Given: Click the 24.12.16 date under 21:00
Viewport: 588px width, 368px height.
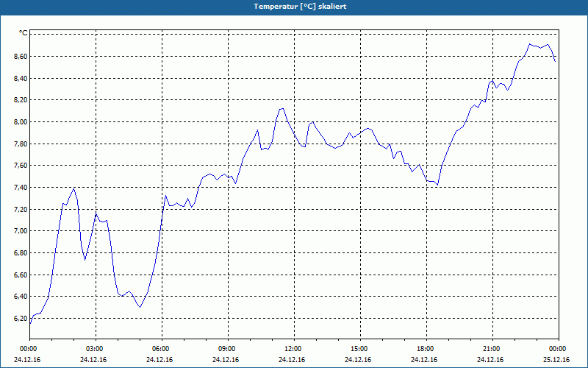Looking at the screenshot, I should point(490,360).
